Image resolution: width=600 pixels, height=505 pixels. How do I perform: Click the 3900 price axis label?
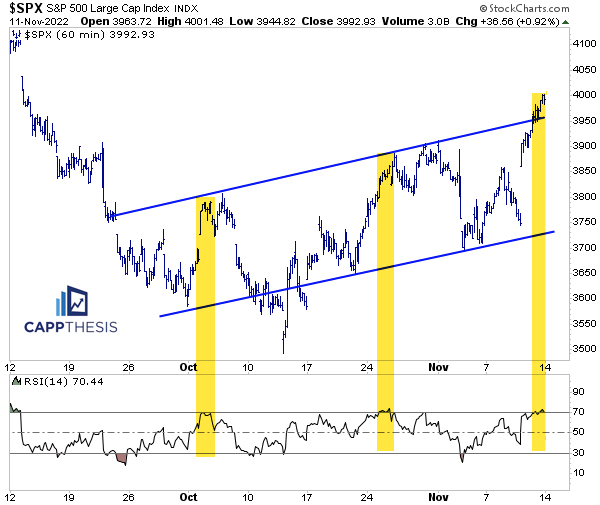click(x=584, y=145)
